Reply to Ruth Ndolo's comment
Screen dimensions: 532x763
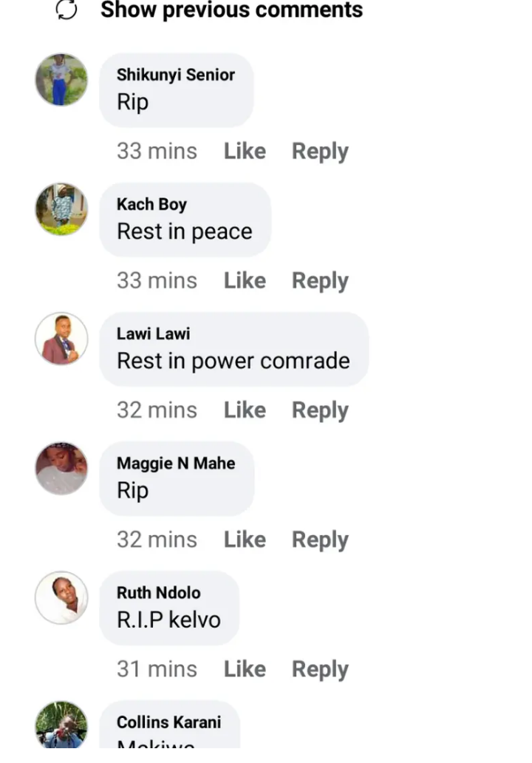[x=320, y=670]
